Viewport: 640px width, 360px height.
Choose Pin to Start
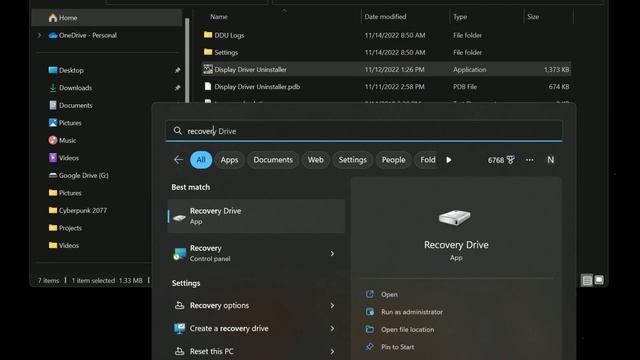[x=397, y=347]
